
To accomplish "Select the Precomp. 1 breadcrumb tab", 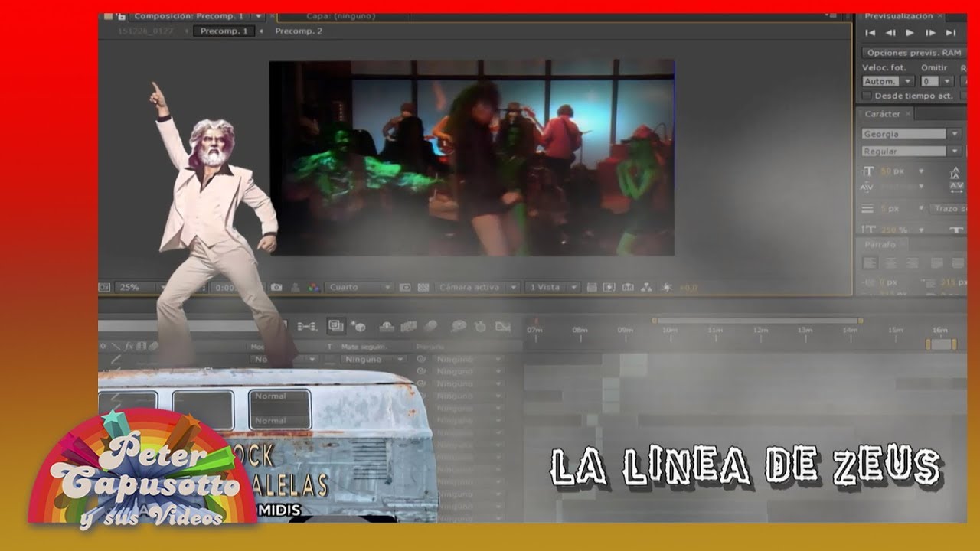I will click(224, 31).
